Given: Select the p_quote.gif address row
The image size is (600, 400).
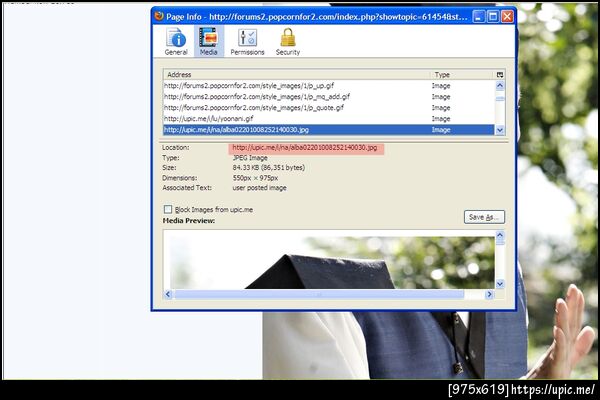Looking at the screenshot, I should pyautogui.click(x=329, y=108).
